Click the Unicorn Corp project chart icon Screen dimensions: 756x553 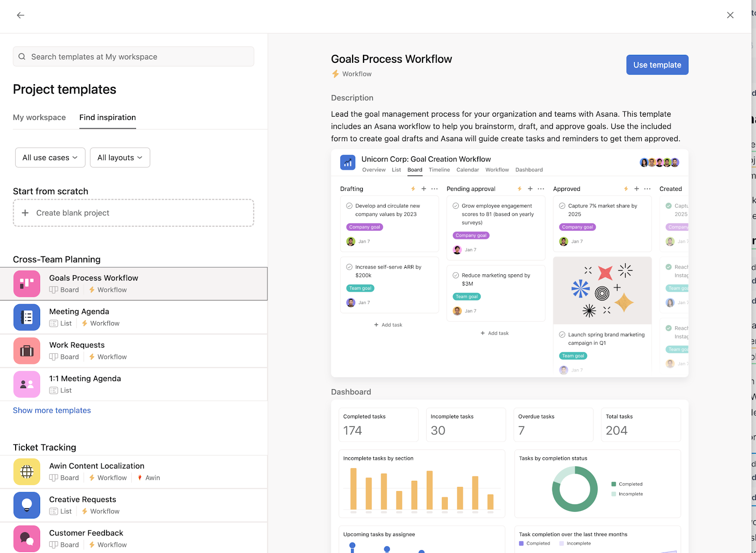[x=348, y=162]
